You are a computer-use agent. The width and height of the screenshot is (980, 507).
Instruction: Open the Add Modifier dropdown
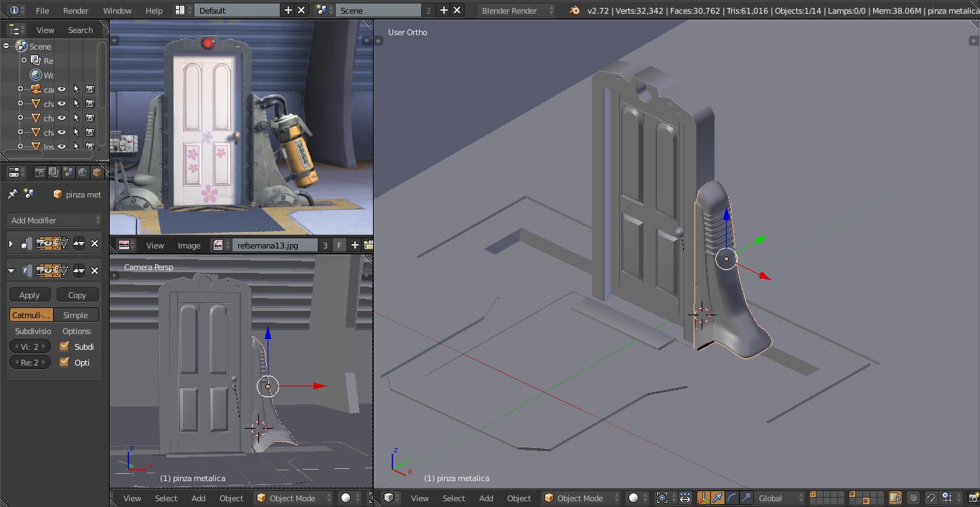tap(55, 220)
